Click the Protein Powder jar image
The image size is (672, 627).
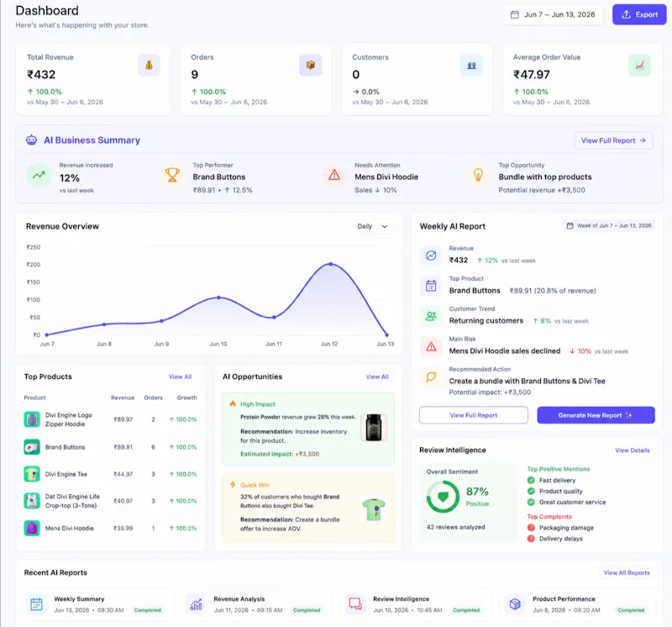[x=374, y=428]
